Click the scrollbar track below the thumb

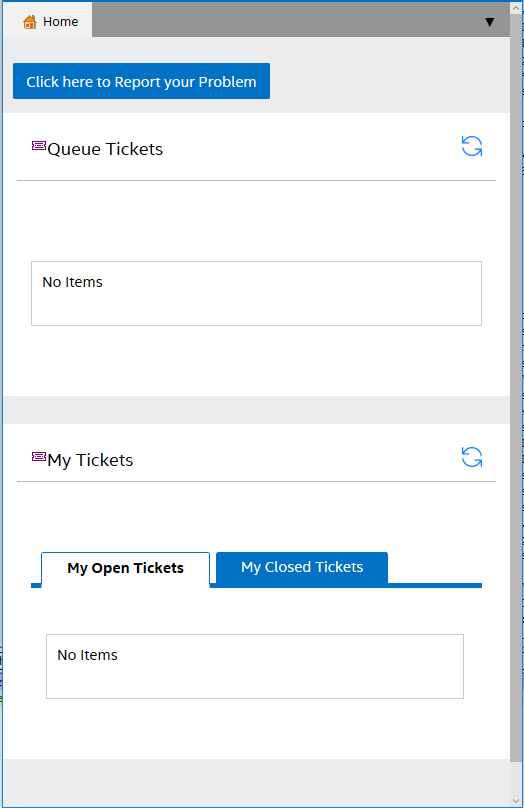click(516, 778)
